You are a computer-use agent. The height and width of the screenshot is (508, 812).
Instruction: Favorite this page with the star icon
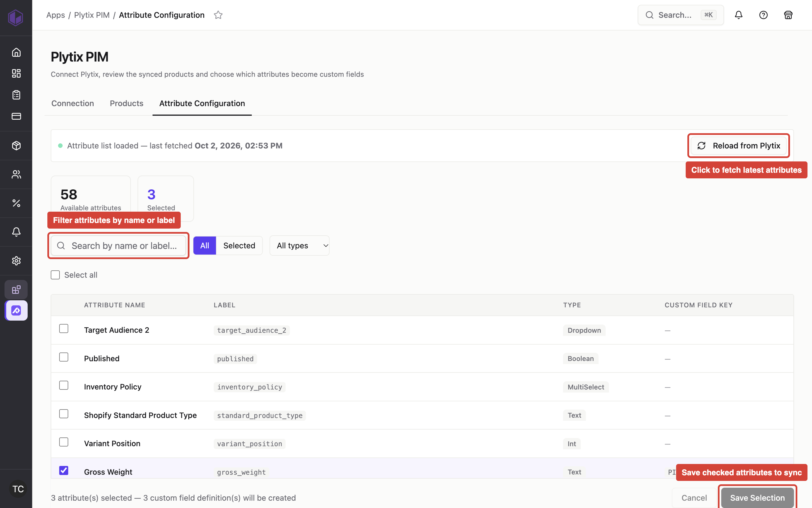218,15
